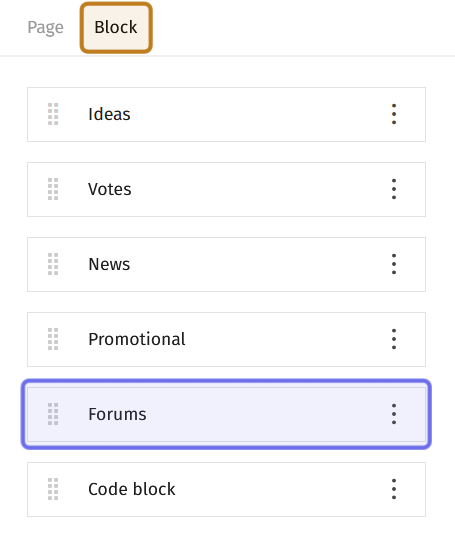Open the Promotional block options menu
Viewport: 455px width, 539px height.
tap(394, 339)
